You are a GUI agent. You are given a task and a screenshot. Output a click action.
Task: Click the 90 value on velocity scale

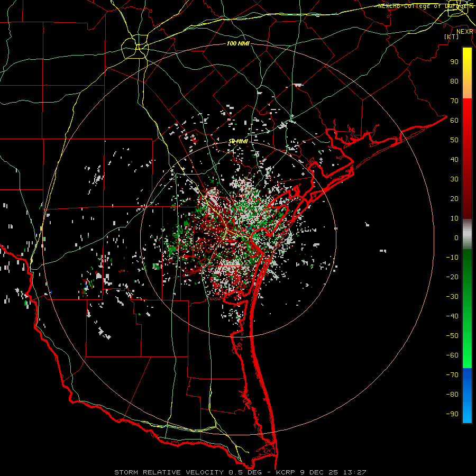(454, 62)
